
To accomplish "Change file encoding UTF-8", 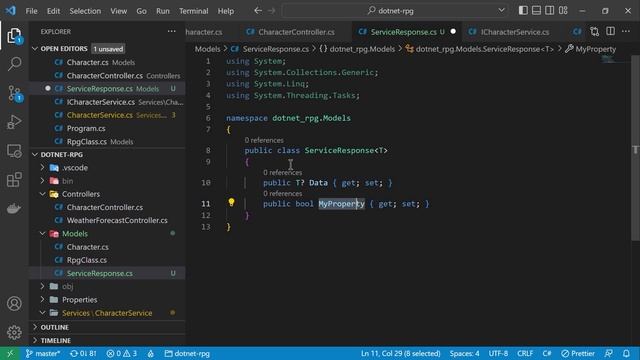I will point(498,353).
